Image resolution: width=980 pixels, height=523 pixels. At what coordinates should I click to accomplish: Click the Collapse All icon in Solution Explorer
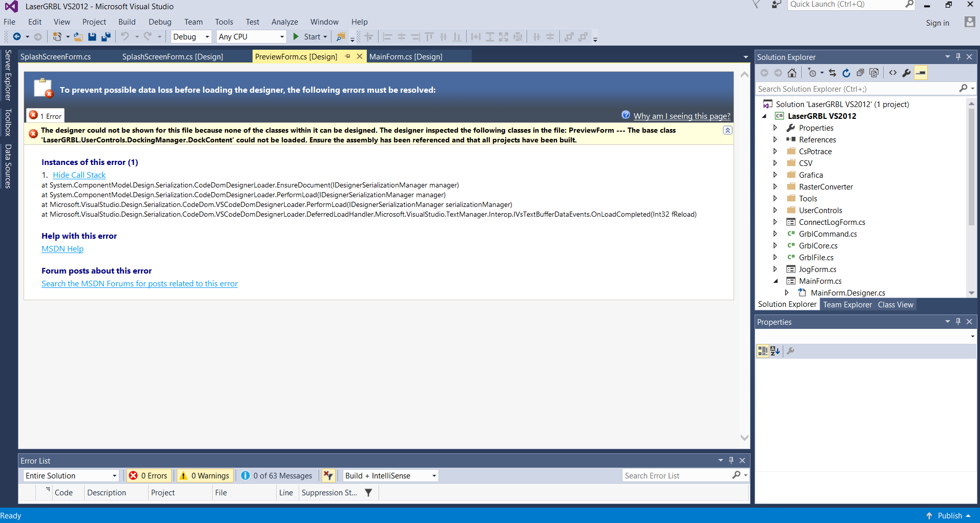[x=860, y=73]
